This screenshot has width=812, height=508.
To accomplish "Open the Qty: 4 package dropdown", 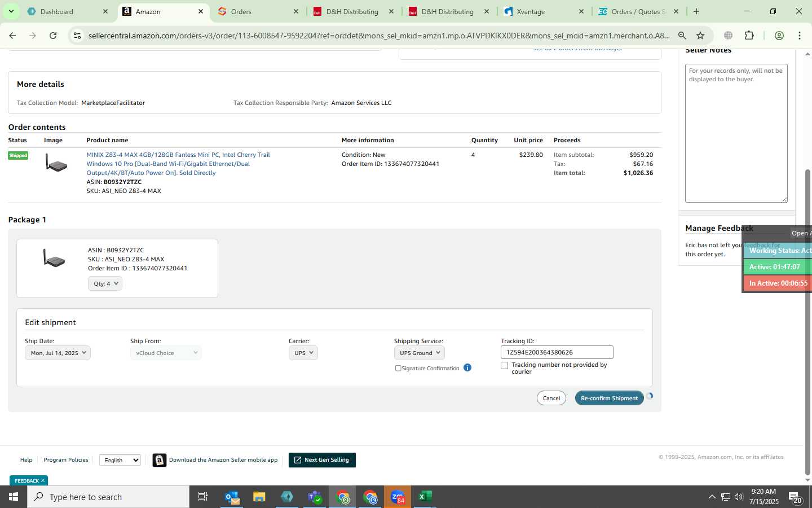I will [105, 283].
